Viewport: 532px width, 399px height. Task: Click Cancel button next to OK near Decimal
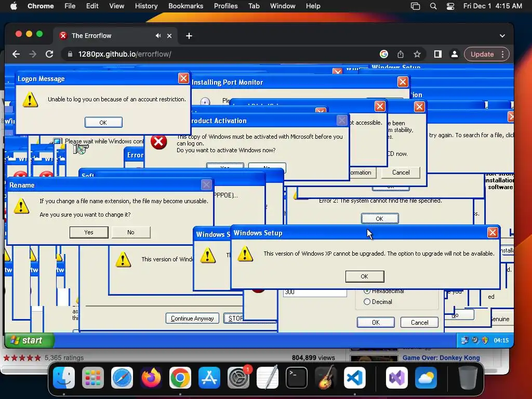[x=419, y=322]
